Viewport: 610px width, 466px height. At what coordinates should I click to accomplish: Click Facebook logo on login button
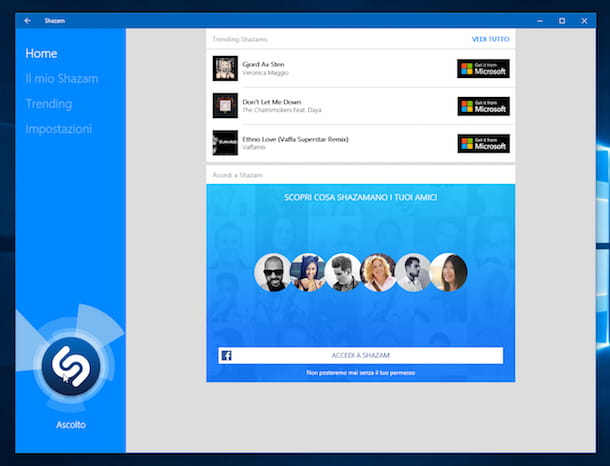point(226,355)
